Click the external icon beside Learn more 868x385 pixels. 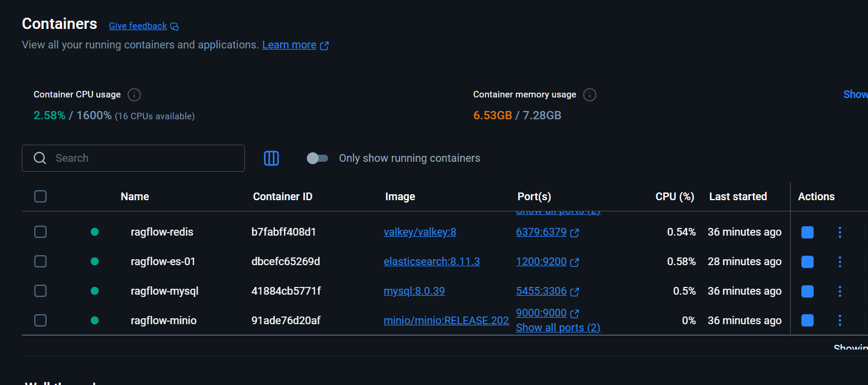325,45
